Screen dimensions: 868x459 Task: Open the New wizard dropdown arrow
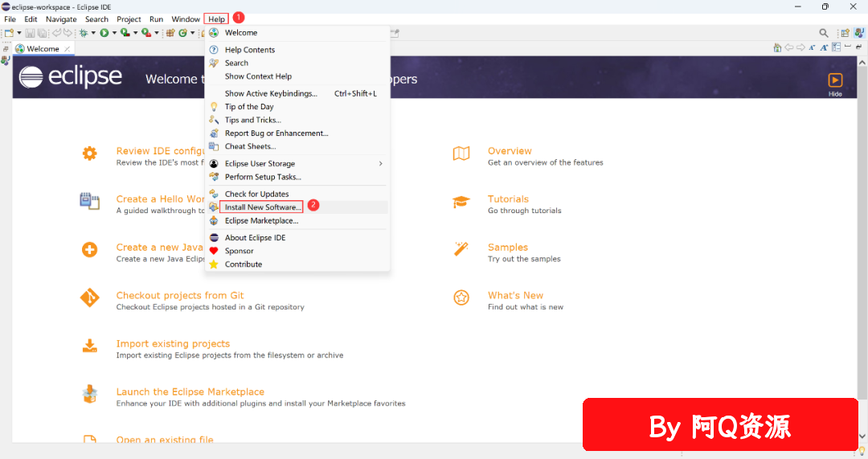[x=18, y=33]
